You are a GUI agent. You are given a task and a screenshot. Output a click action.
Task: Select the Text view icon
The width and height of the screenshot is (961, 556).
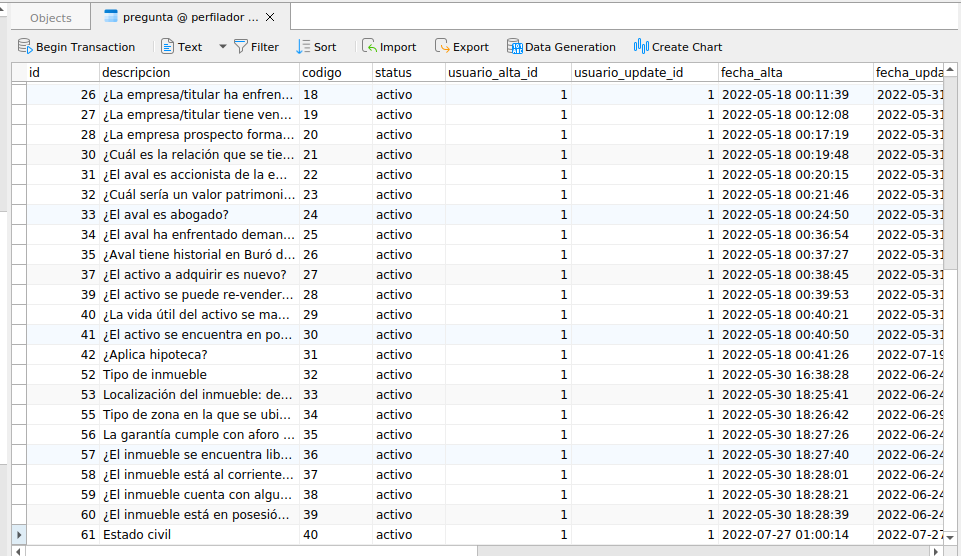click(x=168, y=47)
